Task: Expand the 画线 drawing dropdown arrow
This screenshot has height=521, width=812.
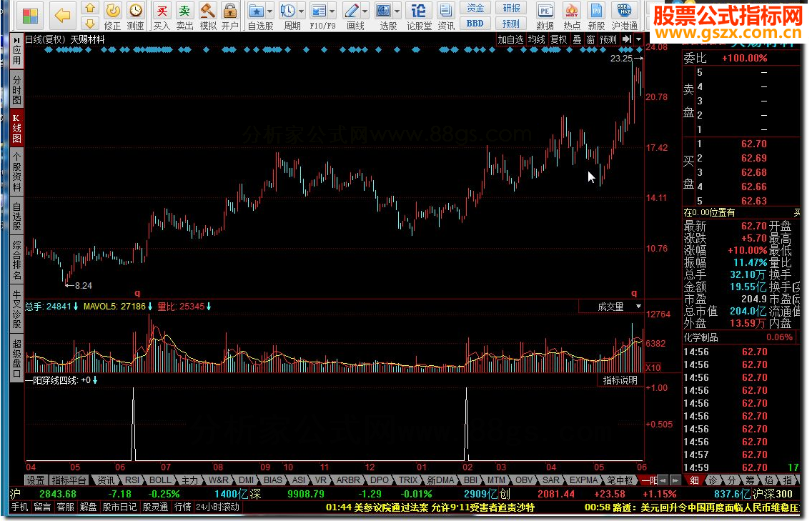Action: pos(365,11)
